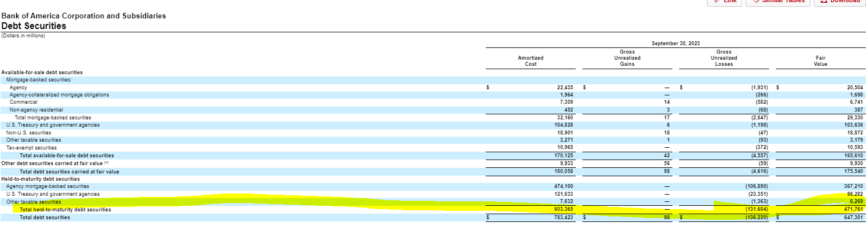Click the 'Tax-exempt securities' row label
This screenshot has height=227, width=868.
tap(31, 148)
